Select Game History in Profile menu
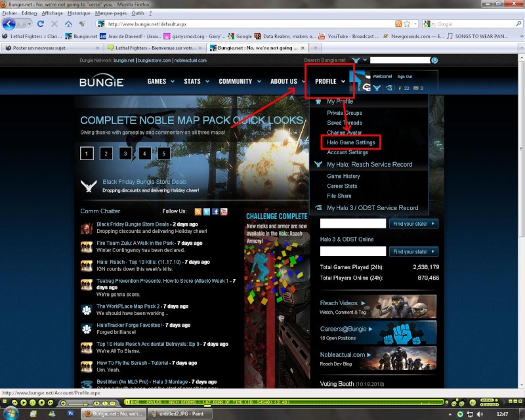This screenshot has height=420, width=525. [343, 176]
